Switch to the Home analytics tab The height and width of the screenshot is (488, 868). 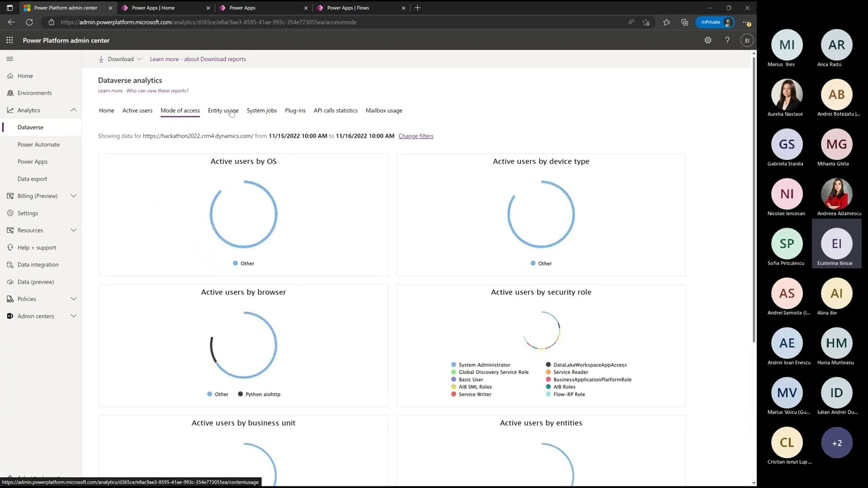[106, 110]
